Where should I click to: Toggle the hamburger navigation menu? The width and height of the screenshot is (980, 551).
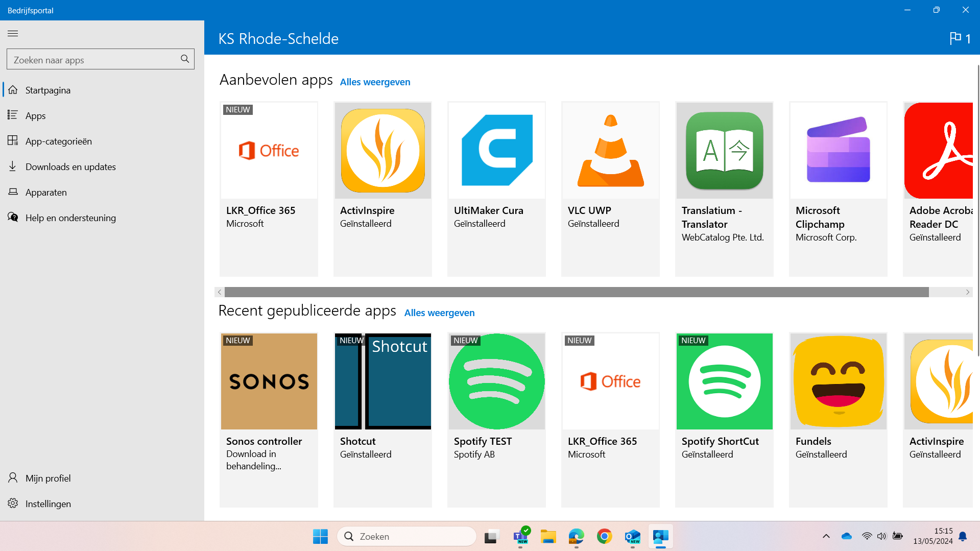(13, 34)
